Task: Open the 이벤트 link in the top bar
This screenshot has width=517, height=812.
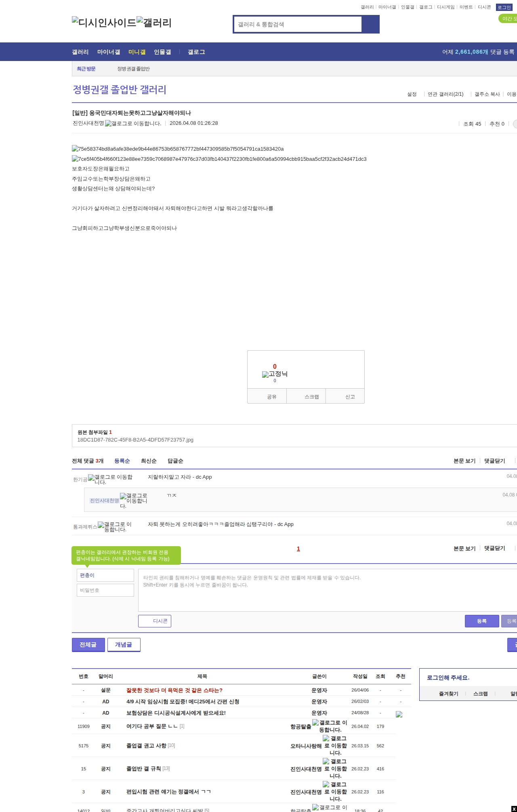Action: 466,7
